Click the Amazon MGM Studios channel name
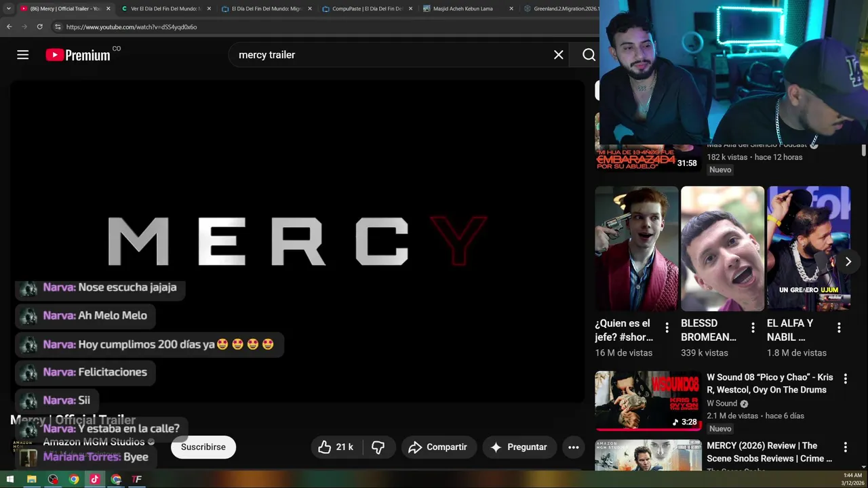 click(94, 442)
